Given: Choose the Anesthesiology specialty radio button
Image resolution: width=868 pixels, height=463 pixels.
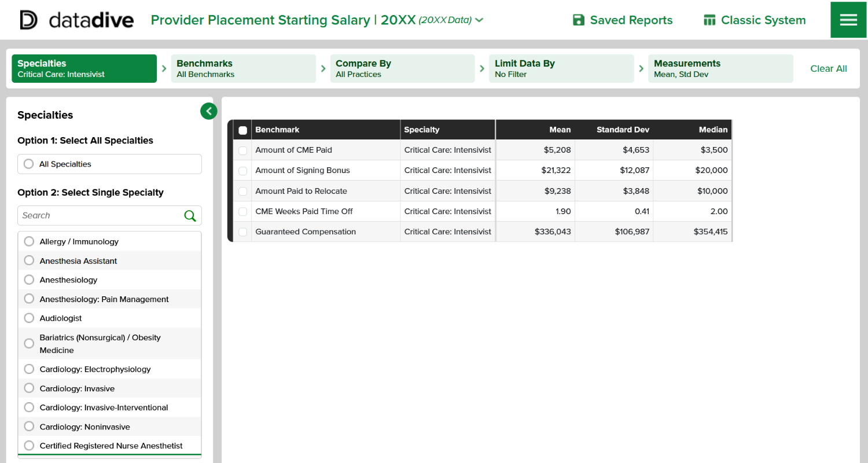Looking at the screenshot, I should pos(29,280).
